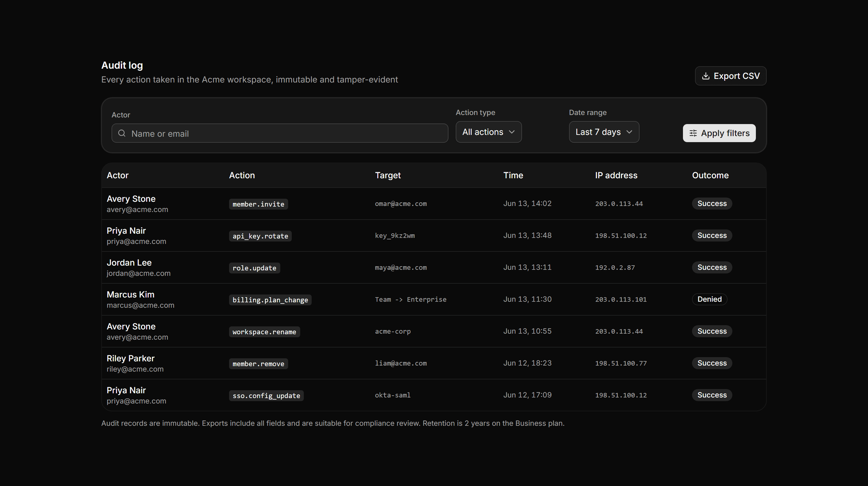Screen dimensions: 868x486
Task: Click Success badge in the api_key.rotate row
Action: click(712, 235)
